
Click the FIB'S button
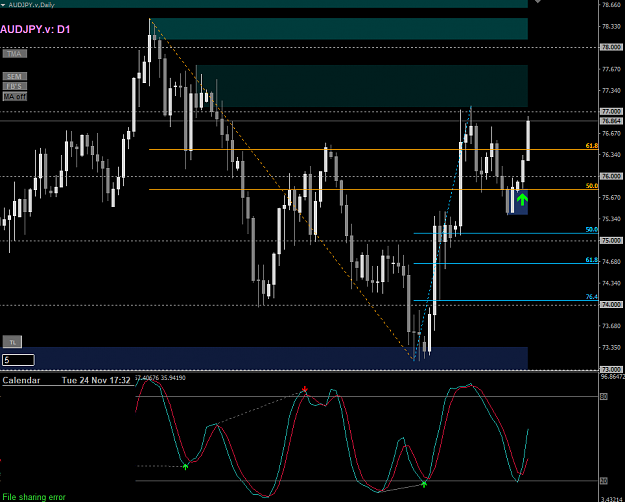[x=15, y=86]
